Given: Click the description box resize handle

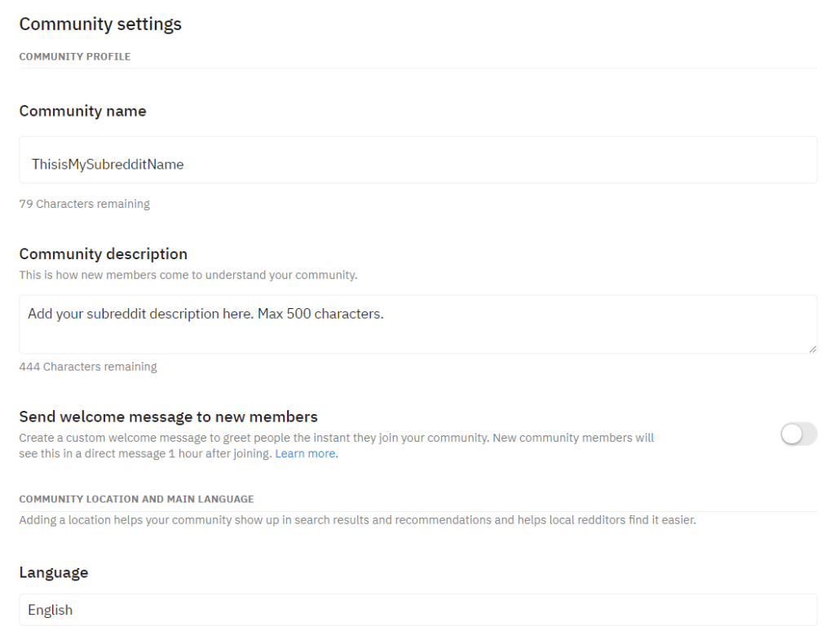Looking at the screenshot, I should pyautogui.click(x=812, y=349).
